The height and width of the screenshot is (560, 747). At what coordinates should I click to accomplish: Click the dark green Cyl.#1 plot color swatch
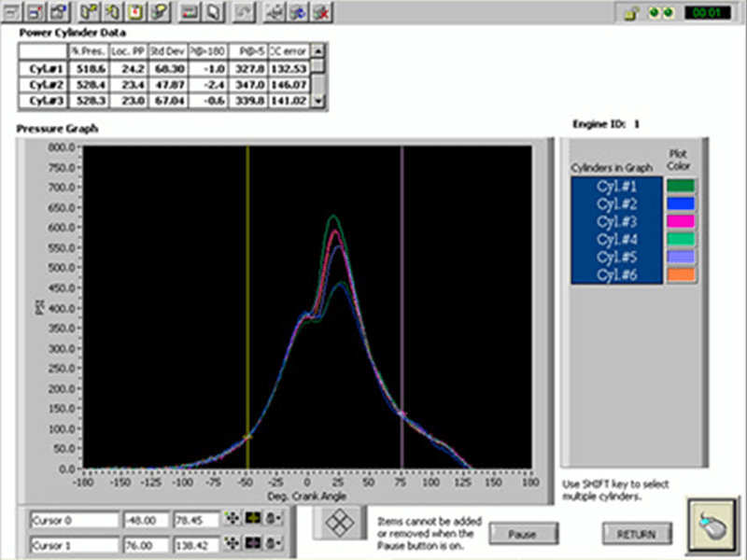(681, 186)
